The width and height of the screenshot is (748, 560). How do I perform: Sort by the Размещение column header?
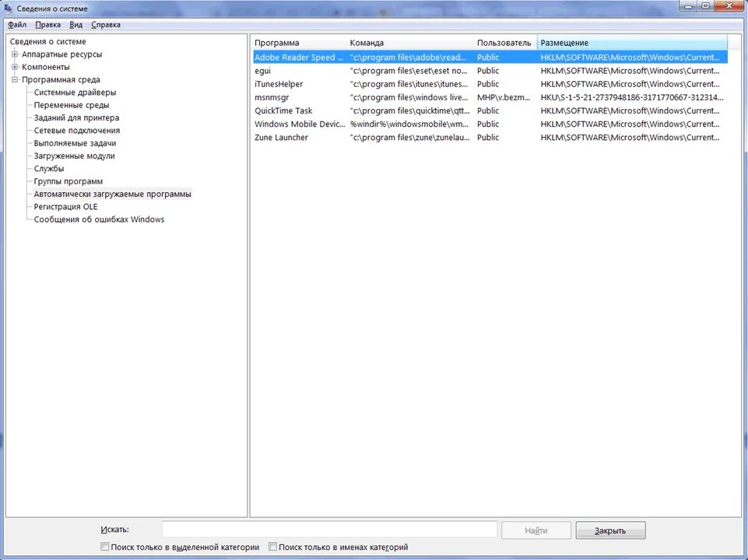point(633,43)
